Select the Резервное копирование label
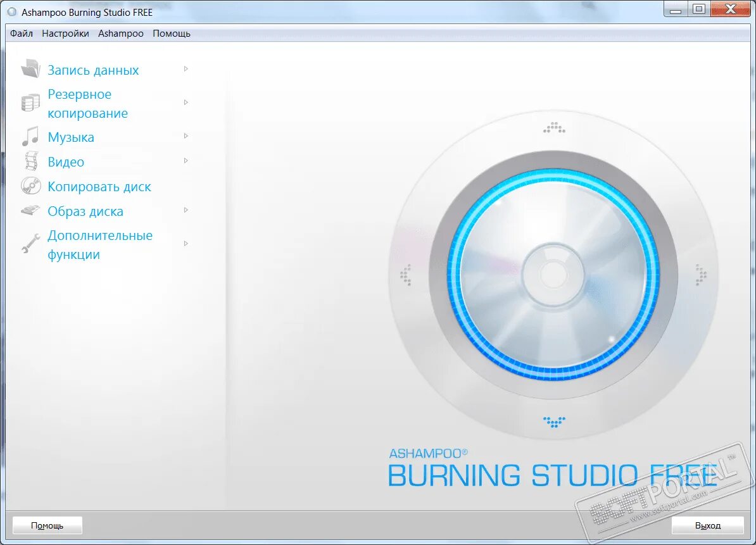Viewport: 756px width, 545px height. [x=88, y=104]
